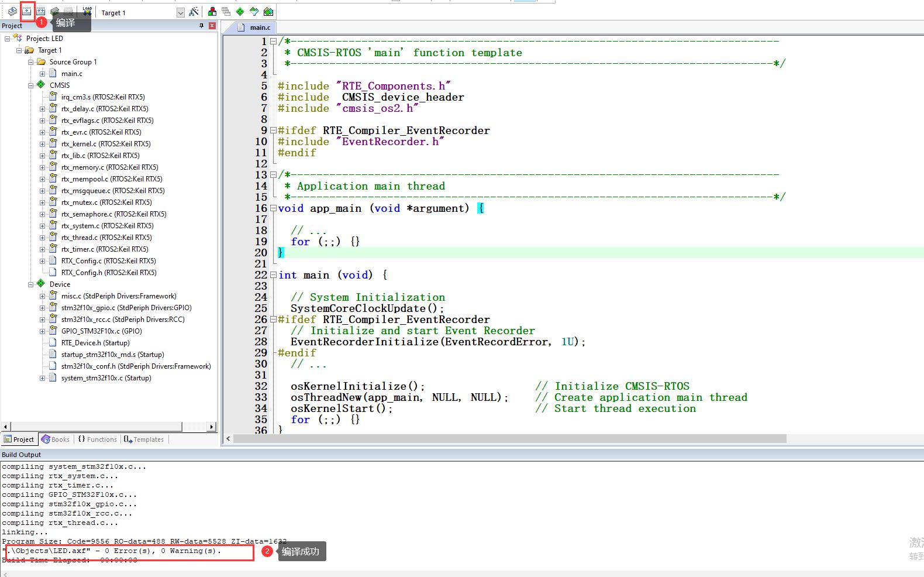Switch to the Templates panel tab
Viewport: 924px width, 577px height.
coord(144,439)
